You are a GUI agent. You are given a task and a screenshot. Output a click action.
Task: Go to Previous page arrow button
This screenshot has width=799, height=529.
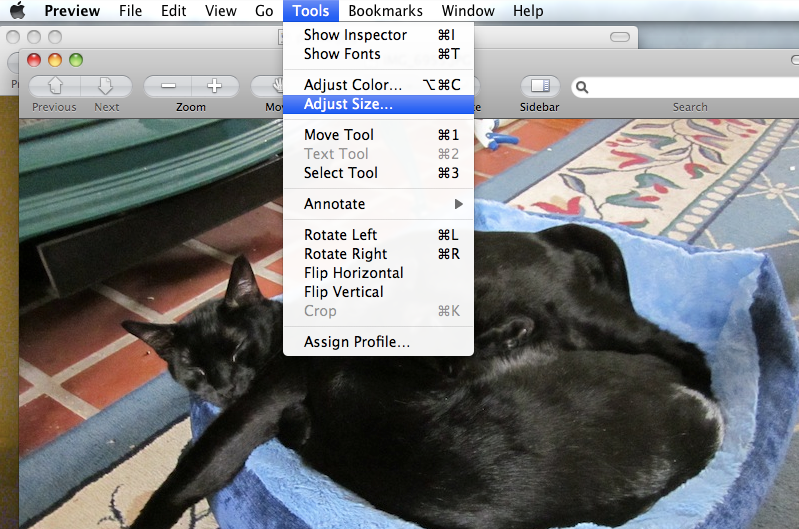[x=55, y=86]
